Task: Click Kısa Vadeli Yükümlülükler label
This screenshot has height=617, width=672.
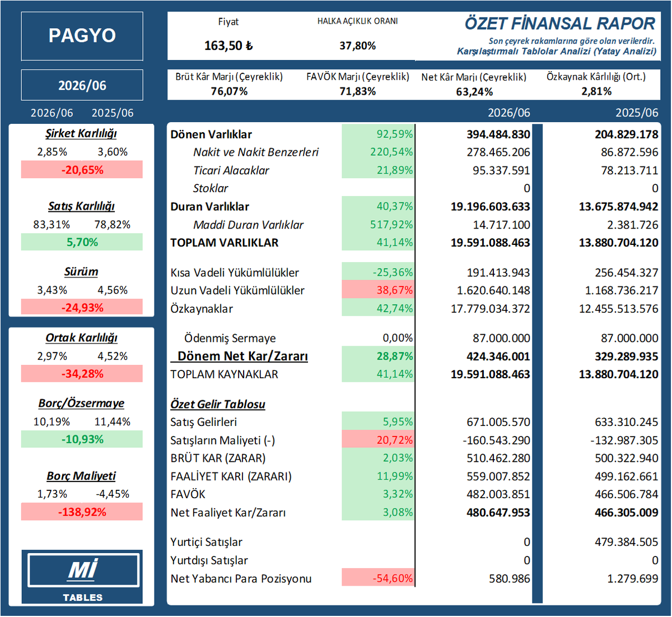Action: click(x=235, y=273)
